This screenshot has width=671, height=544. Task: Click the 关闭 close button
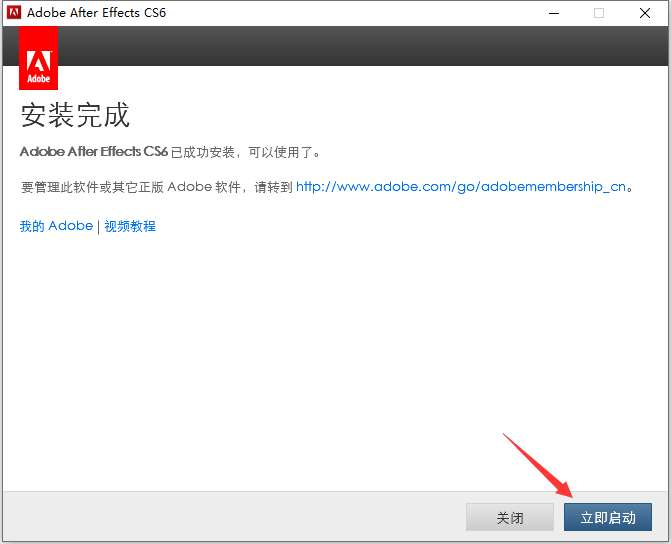pos(510,517)
